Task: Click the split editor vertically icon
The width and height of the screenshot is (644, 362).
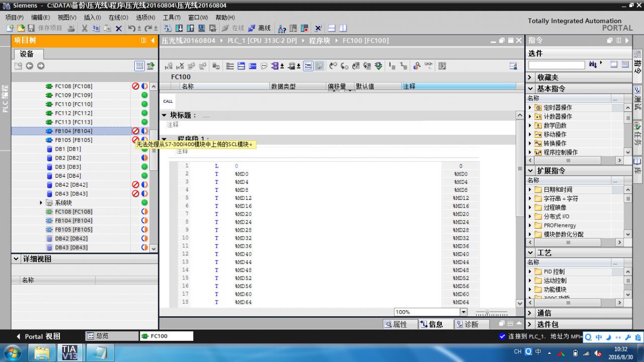Action: pyautogui.click(x=343, y=28)
